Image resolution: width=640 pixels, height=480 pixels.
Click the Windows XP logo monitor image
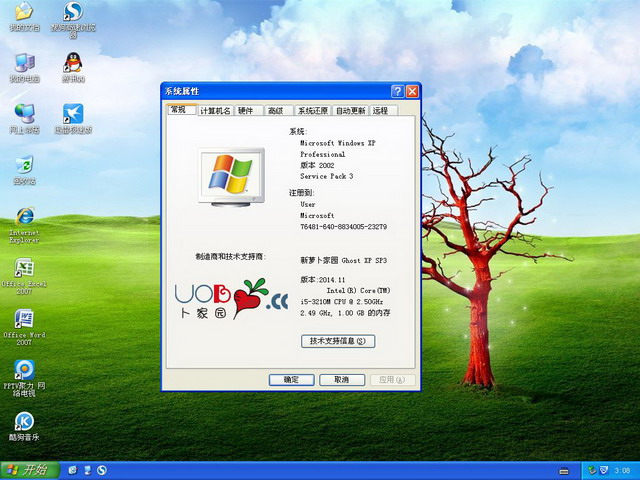[231, 177]
